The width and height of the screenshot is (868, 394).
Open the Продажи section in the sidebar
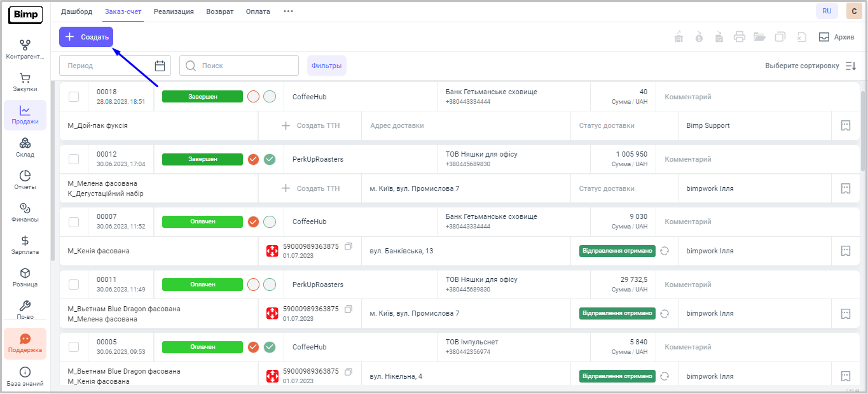tap(25, 115)
